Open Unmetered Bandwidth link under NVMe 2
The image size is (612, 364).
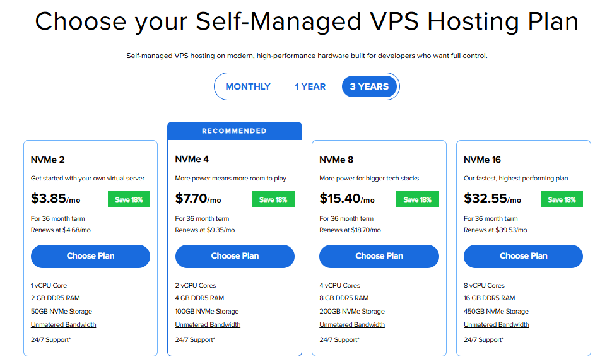click(x=63, y=324)
